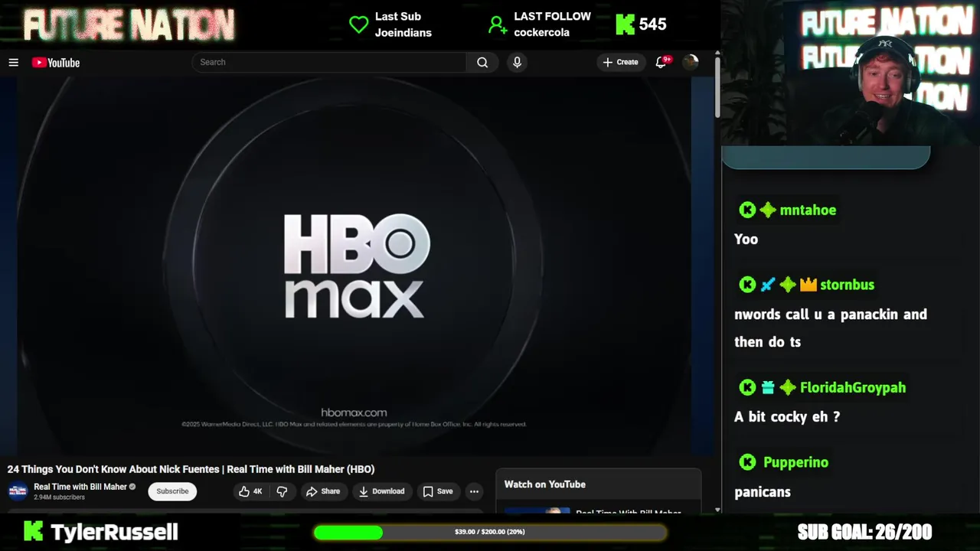Click the YouTube logo
Image resolution: width=980 pixels, height=551 pixels.
tap(56, 63)
